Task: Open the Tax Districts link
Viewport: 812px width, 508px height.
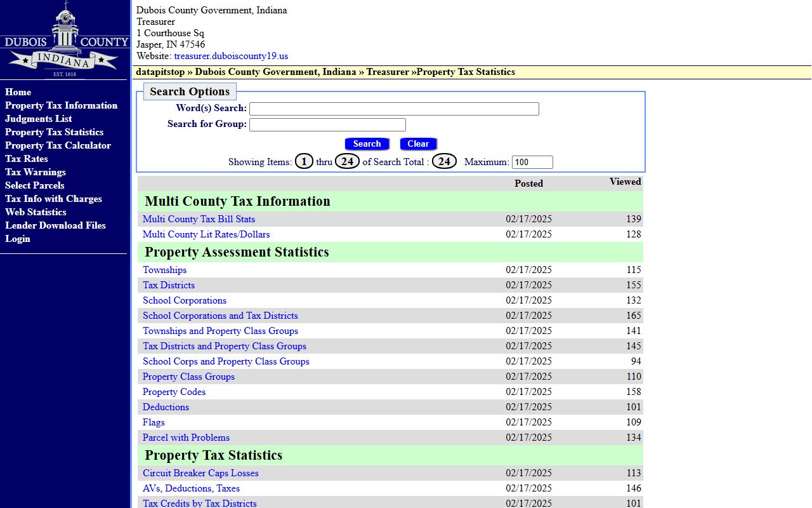Action: pyautogui.click(x=169, y=285)
